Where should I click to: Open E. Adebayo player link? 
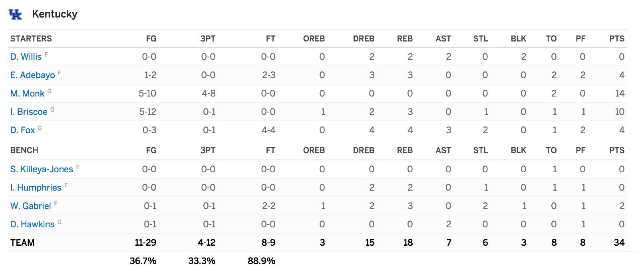point(33,75)
